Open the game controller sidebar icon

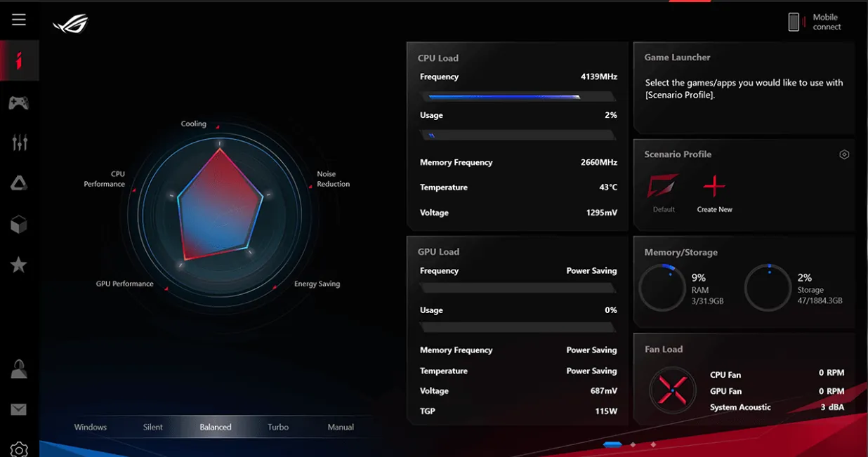coord(19,103)
